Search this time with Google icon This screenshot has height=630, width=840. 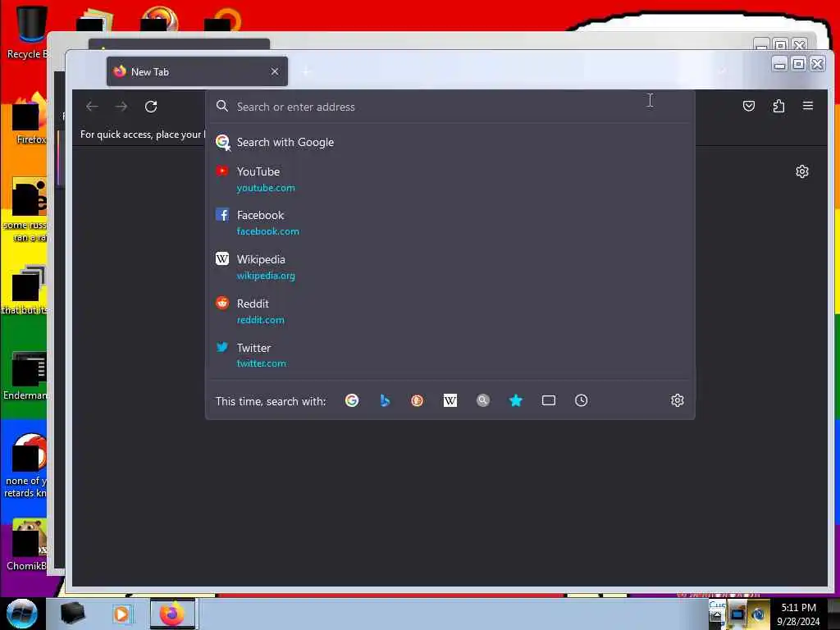pyautogui.click(x=352, y=400)
